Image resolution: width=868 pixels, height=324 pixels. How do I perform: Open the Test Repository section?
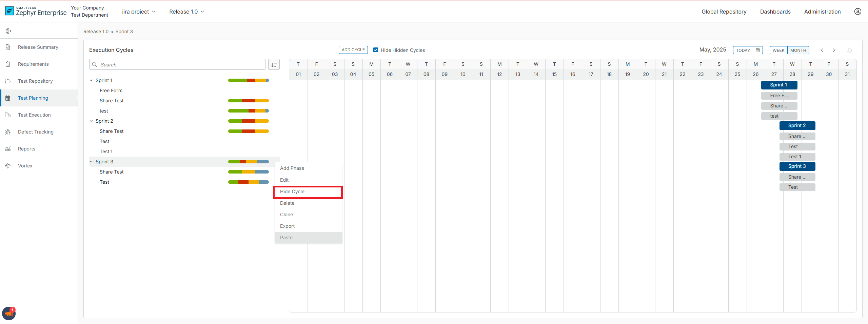pos(35,81)
